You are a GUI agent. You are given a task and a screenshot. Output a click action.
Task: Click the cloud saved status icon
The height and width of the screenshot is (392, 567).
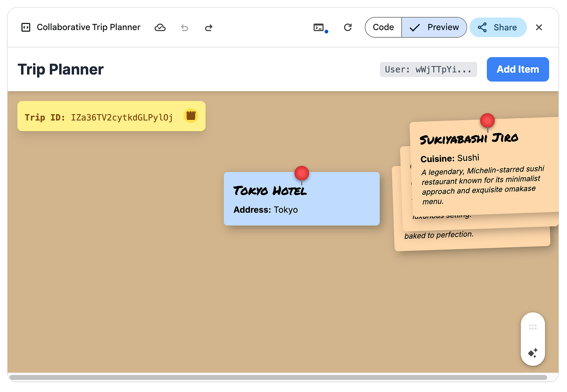pos(160,28)
